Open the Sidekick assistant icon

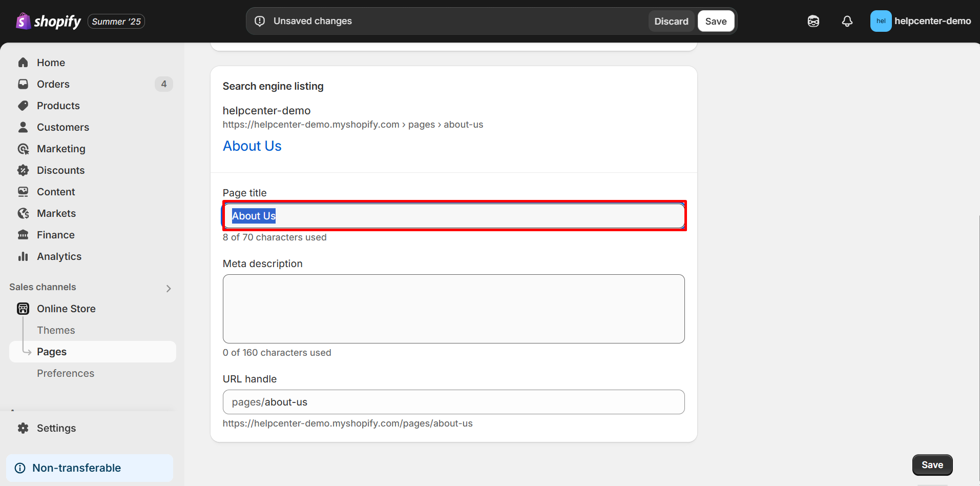[813, 21]
